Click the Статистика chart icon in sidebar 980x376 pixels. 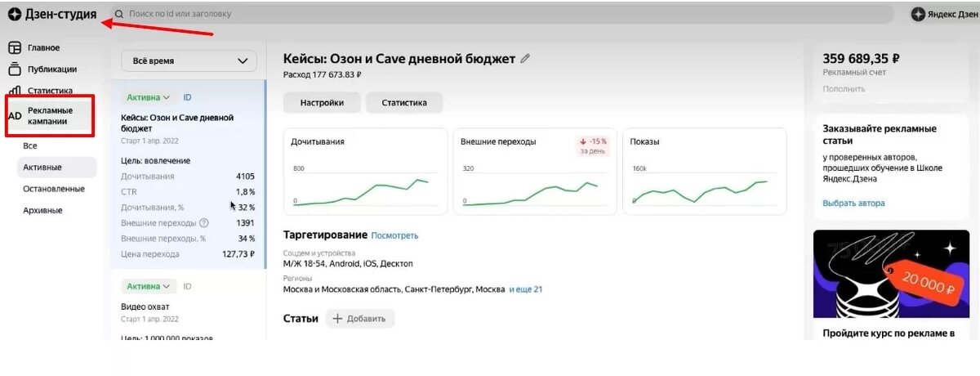pyautogui.click(x=15, y=91)
